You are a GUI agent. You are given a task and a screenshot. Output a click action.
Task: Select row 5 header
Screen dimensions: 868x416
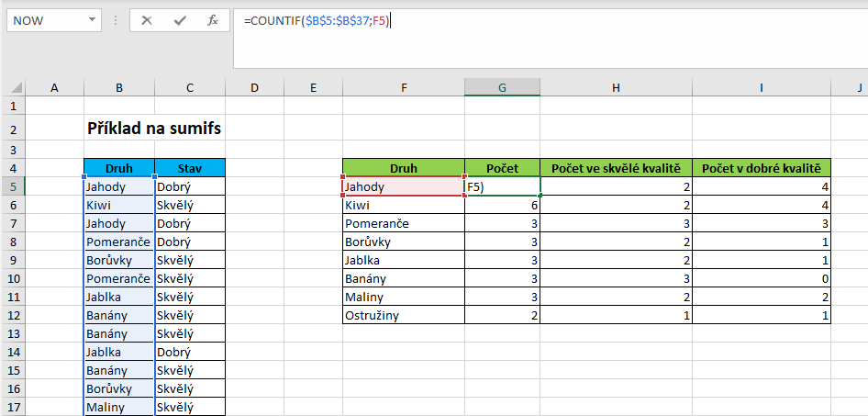click(x=13, y=186)
